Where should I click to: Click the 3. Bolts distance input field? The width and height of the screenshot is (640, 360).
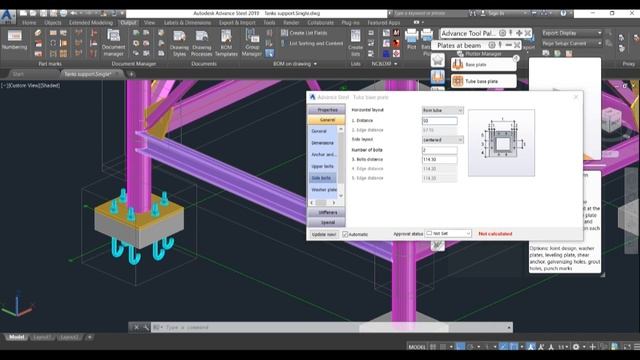click(x=440, y=160)
